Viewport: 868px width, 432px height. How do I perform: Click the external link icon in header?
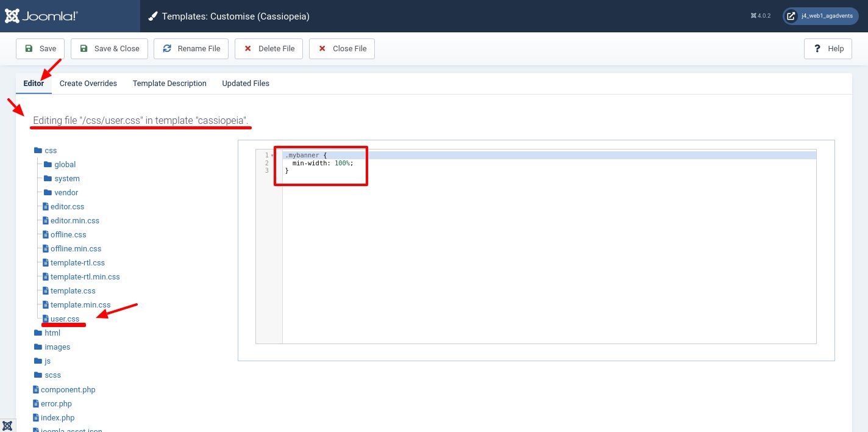click(791, 16)
